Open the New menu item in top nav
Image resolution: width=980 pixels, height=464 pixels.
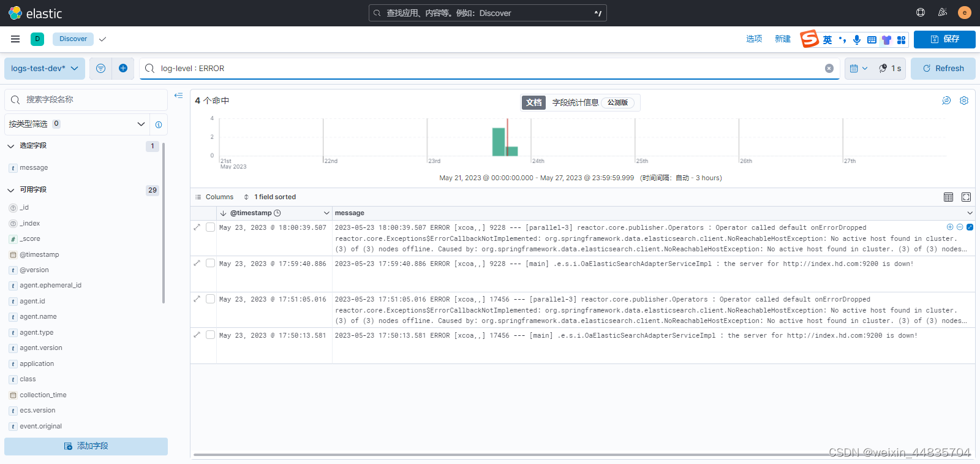[783, 39]
